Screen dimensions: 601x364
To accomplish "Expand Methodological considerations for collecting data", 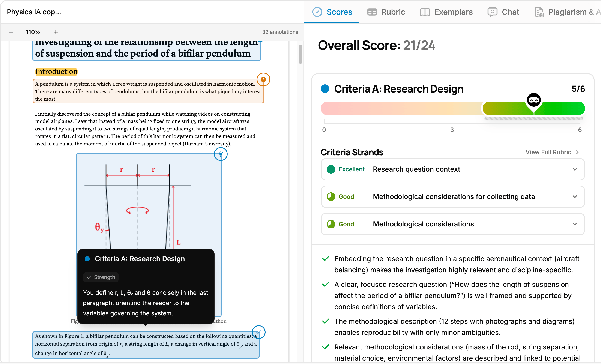I will click(x=575, y=196).
